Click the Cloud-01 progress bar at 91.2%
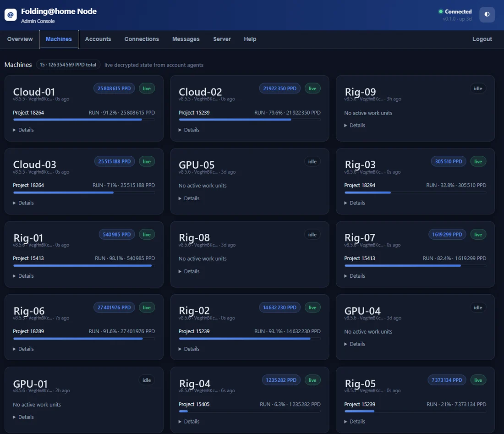 point(84,120)
